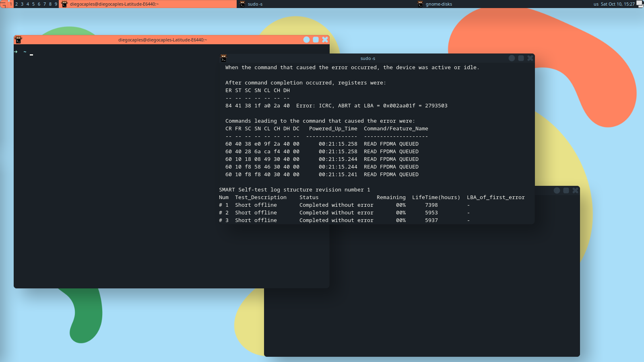Click the row starting '60 40 38 e0 9f'
This screenshot has height=362, width=644.
pyautogui.click(x=322, y=144)
